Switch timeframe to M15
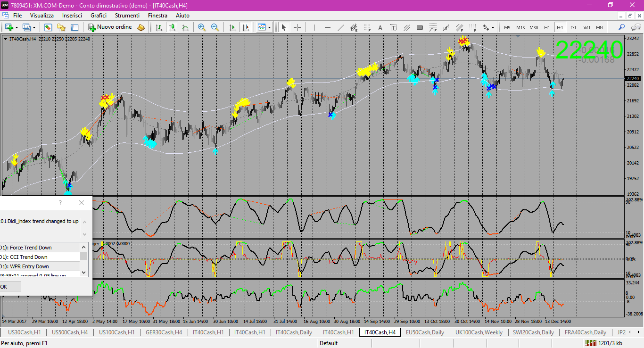 tap(520, 27)
